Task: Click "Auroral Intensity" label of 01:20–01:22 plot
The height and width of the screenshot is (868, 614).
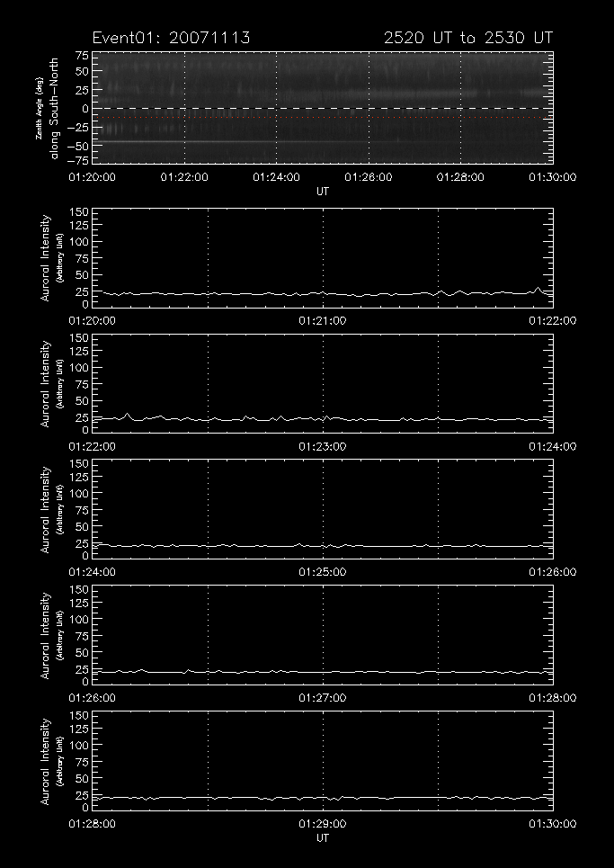Action: 45,258
